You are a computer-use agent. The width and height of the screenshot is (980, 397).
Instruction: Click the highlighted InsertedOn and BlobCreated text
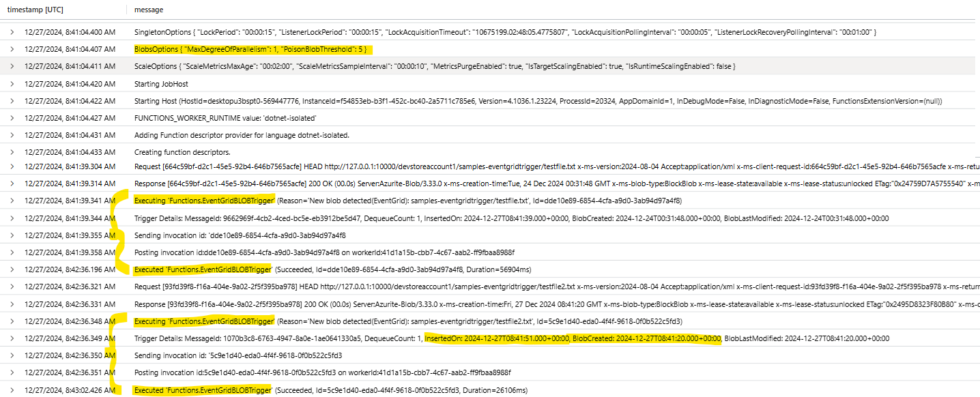573,338
